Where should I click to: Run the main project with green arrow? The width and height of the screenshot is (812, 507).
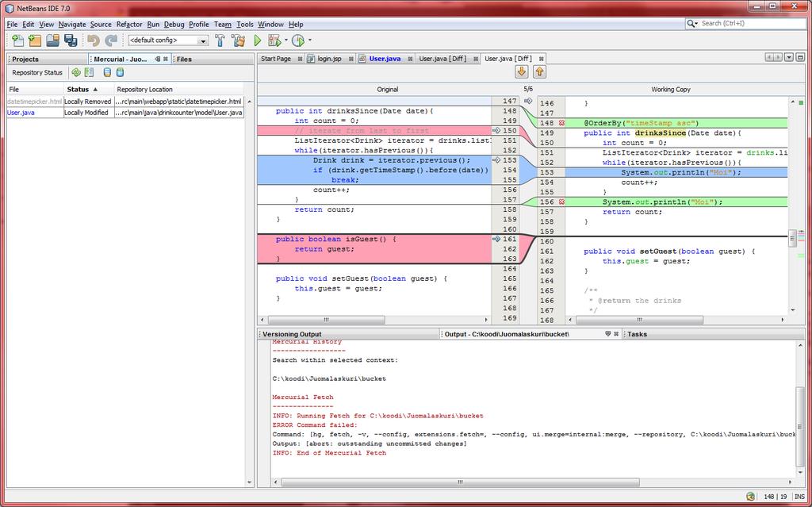[x=258, y=40]
